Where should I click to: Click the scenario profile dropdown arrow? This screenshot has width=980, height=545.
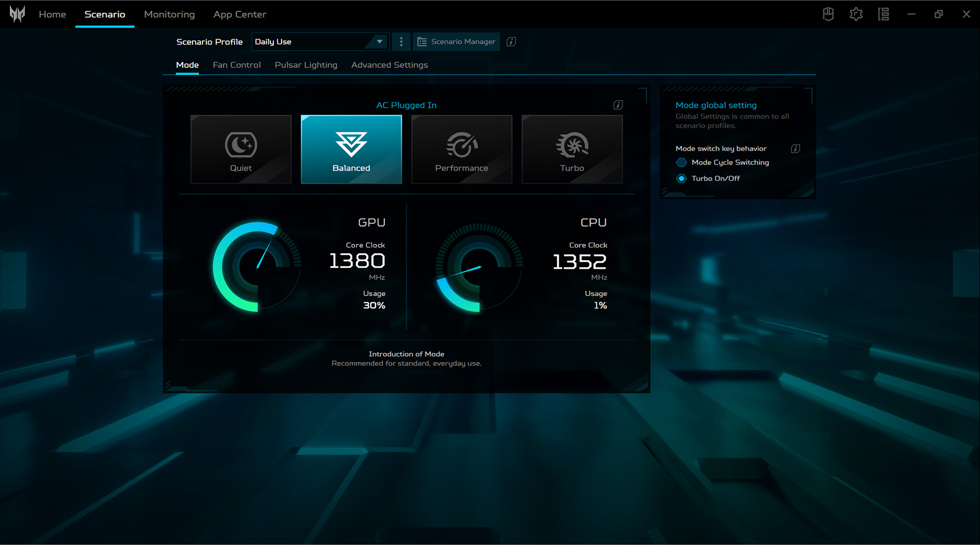point(379,42)
